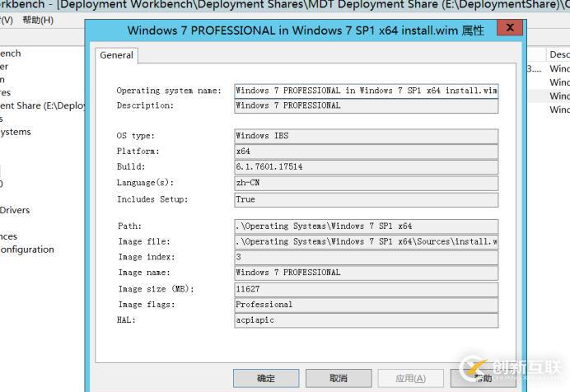Screen dimensions: 570x392
Task: Select the Workbench root tree node
Action: coord(10,54)
